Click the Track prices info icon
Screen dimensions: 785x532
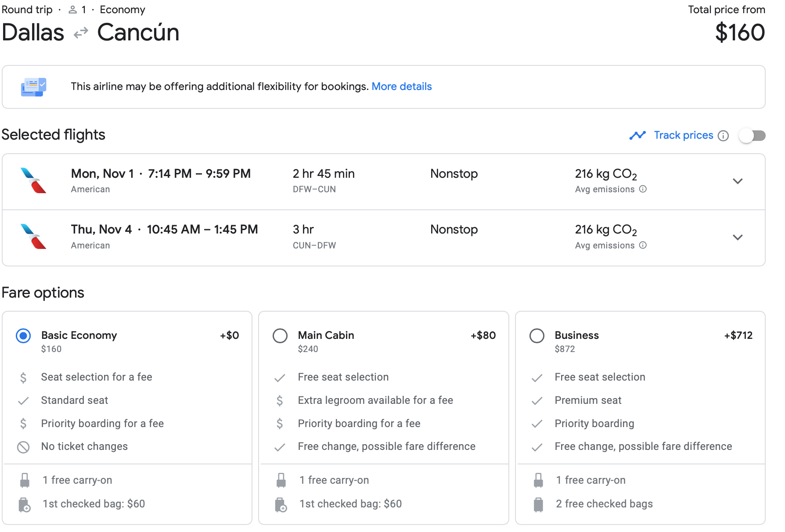click(723, 136)
